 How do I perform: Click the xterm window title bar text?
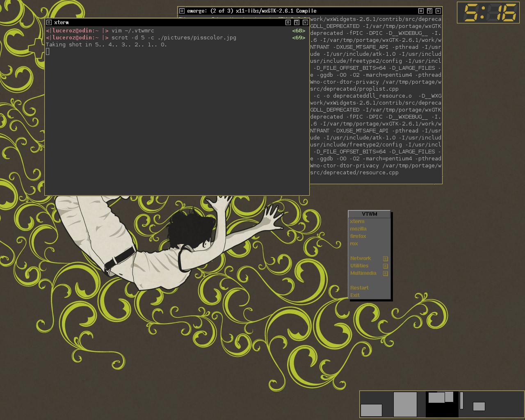[61, 23]
